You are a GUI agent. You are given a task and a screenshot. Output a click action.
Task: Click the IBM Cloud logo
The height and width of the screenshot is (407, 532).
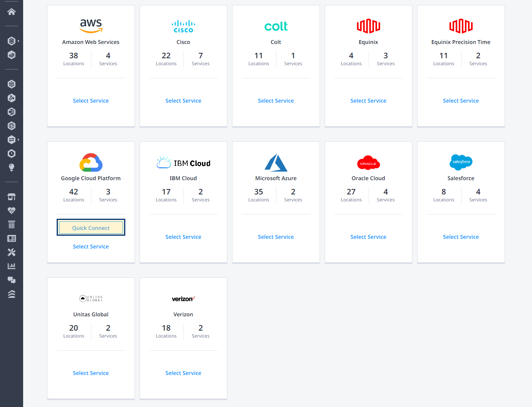click(184, 163)
